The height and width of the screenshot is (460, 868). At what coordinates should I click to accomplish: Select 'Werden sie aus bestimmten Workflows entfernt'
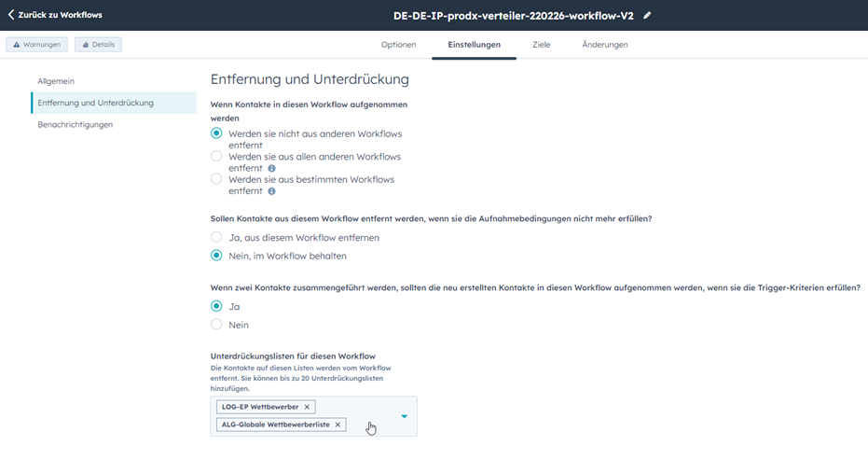[x=216, y=179]
